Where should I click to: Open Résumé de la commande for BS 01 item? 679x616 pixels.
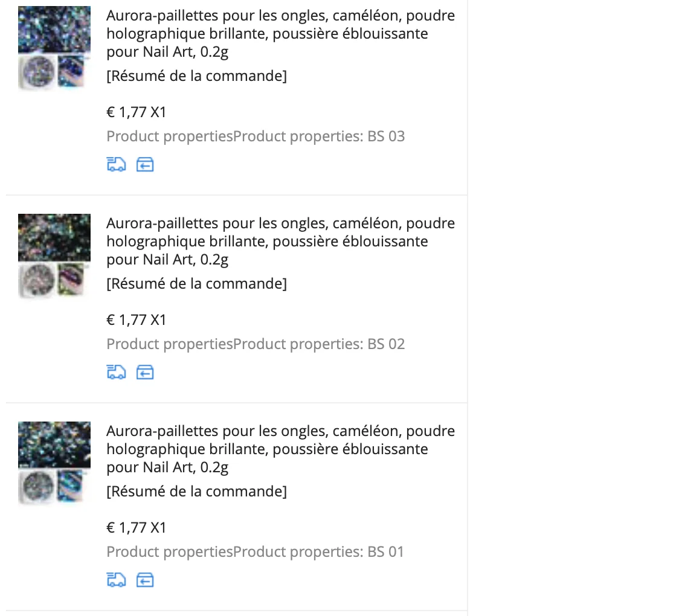pos(196,492)
